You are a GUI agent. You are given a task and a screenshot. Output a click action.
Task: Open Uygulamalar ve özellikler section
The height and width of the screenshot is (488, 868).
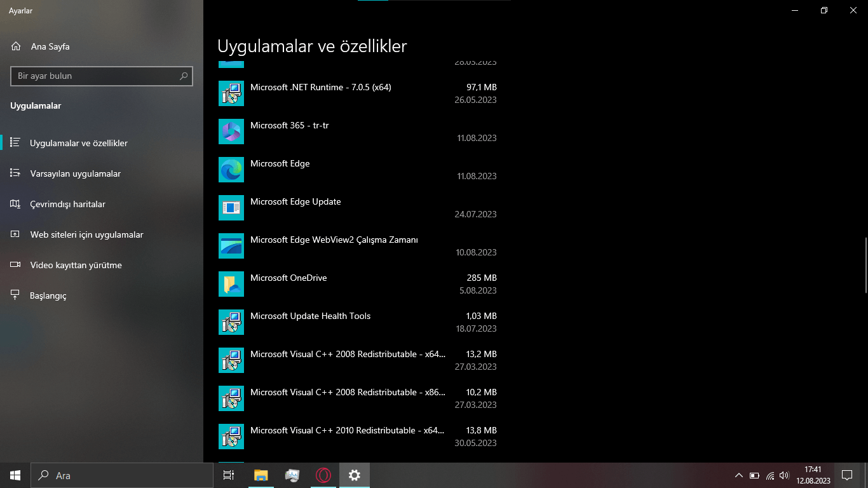tap(102, 143)
